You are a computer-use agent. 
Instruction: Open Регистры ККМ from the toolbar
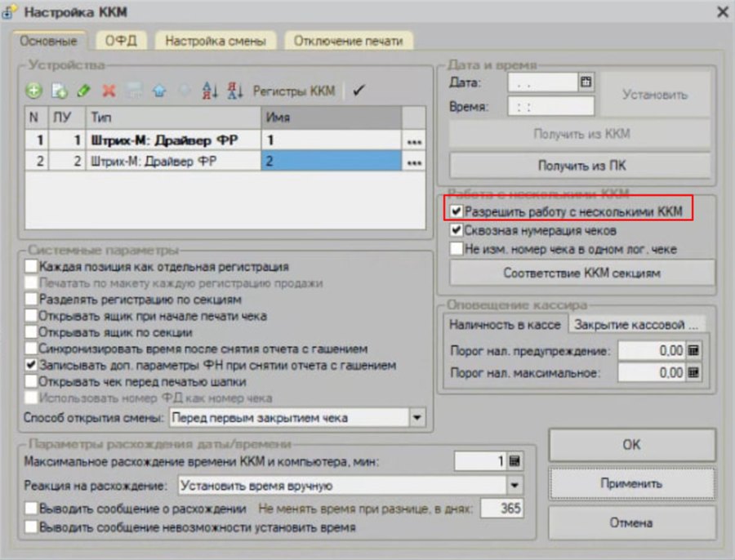[294, 91]
